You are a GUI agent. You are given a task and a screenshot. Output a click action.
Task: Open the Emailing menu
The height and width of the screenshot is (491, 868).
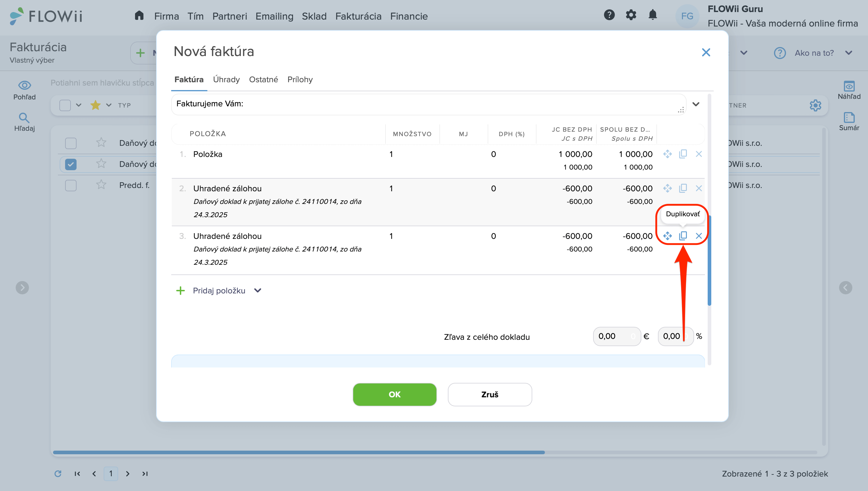click(x=274, y=16)
